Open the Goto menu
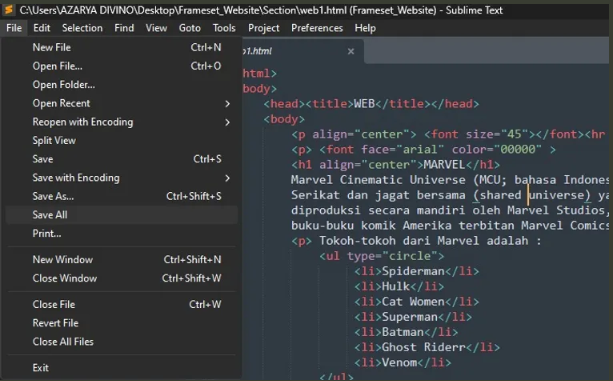This screenshot has width=613, height=381. [190, 28]
